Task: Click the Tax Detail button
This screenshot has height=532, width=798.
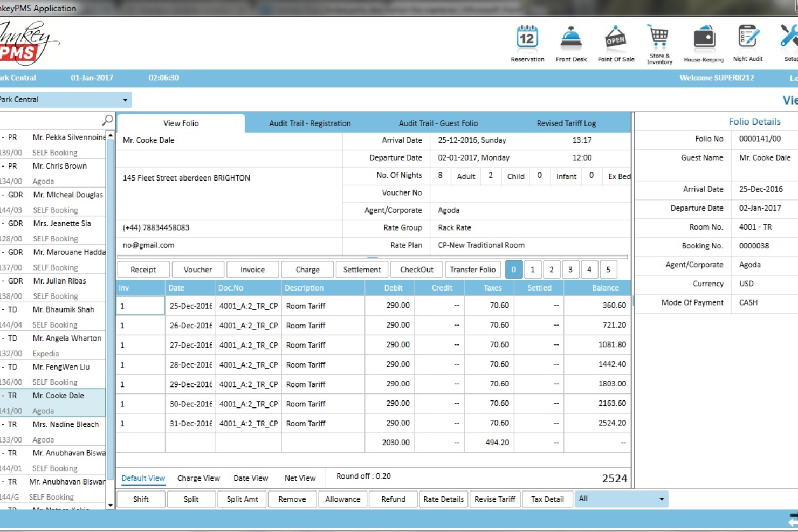Action: (x=547, y=499)
